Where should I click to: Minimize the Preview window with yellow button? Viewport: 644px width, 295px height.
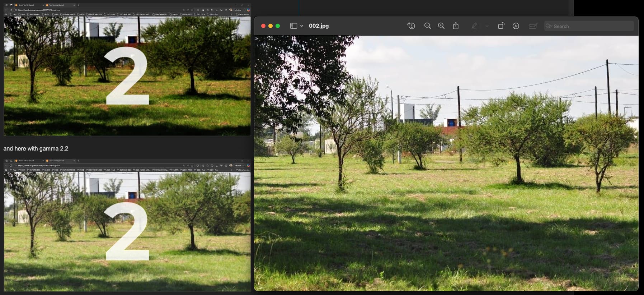coord(271,26)
